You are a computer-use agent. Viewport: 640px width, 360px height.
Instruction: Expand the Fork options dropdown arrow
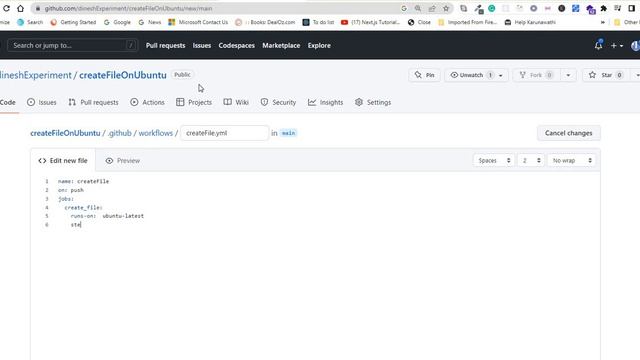568,75
